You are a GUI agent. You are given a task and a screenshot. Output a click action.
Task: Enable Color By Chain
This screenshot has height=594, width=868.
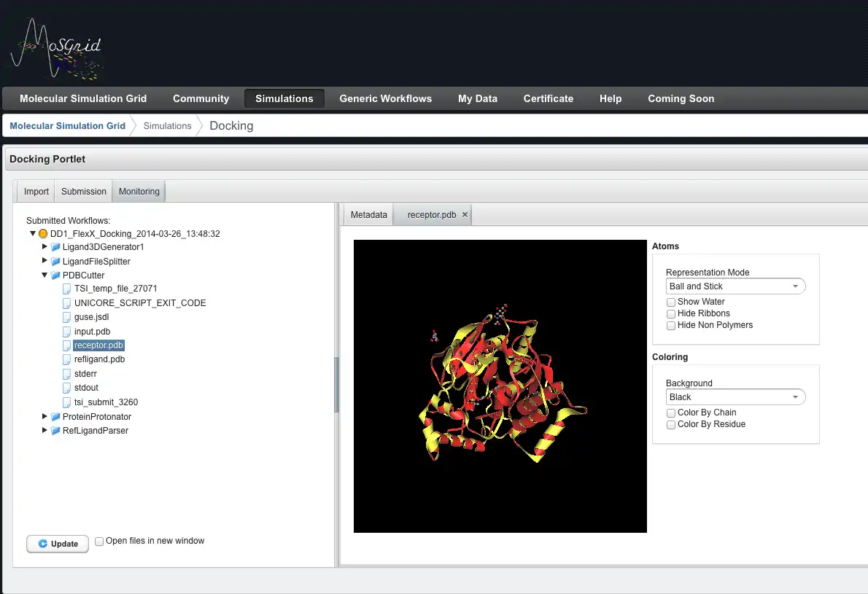tap(671, 413)
